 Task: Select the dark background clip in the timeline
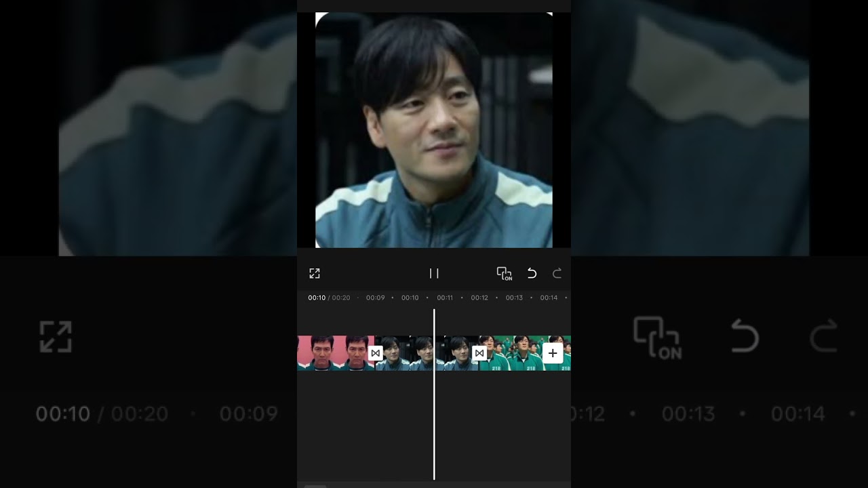(427, 353)
